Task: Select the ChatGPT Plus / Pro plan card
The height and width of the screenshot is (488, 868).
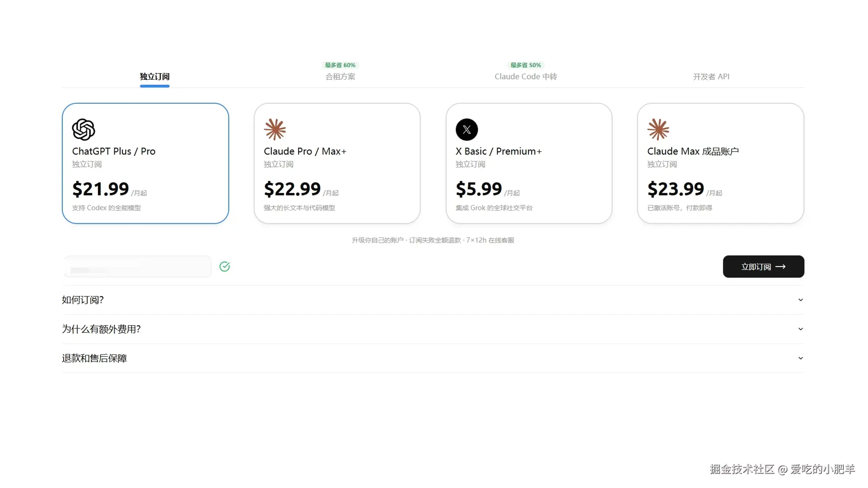Action: [x=146, y=163]
